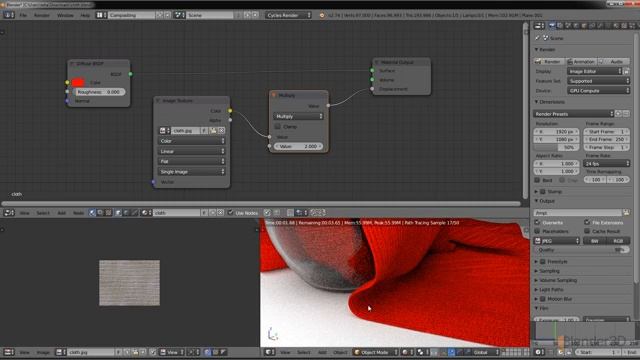
Task: Open the 24 fps frame rate dropdown
Action: (607, 163)
